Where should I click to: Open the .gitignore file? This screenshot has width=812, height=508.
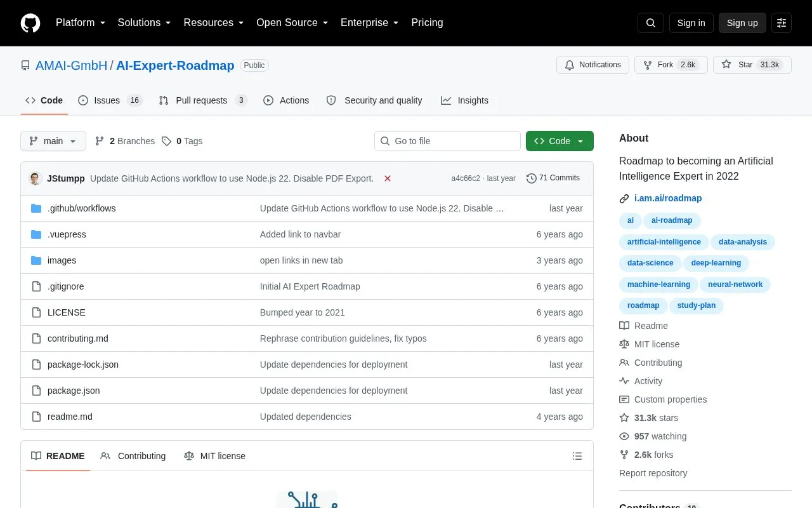pyautogui.click(x=65, y=286)
